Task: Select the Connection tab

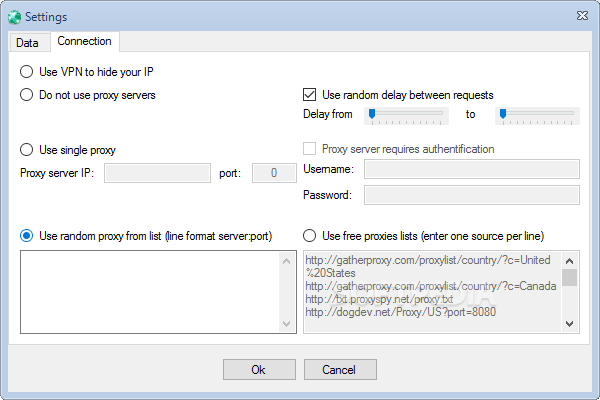Action: (x=85, y=42)
